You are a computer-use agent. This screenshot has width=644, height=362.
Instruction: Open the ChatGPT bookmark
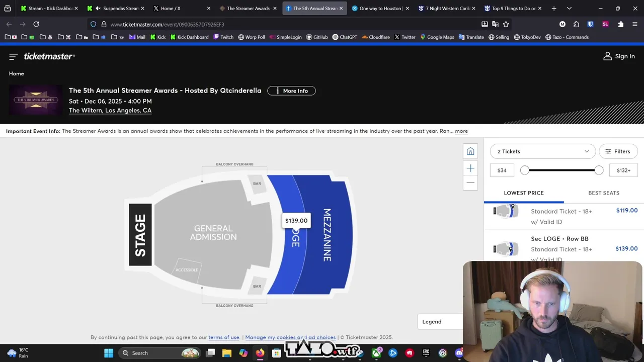tap(346, 37)
